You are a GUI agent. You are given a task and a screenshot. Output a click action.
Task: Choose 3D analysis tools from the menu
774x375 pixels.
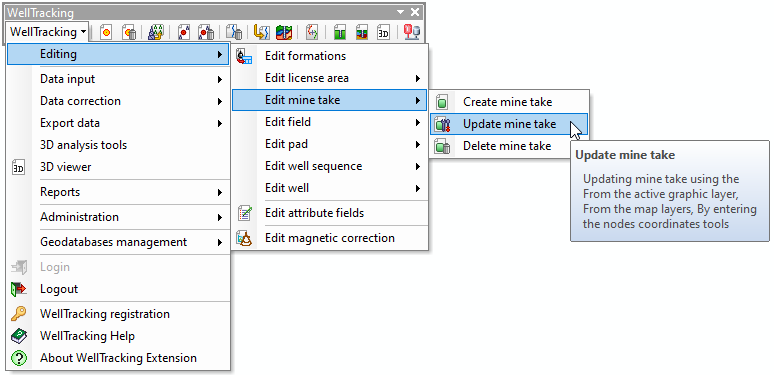point(118,145)
